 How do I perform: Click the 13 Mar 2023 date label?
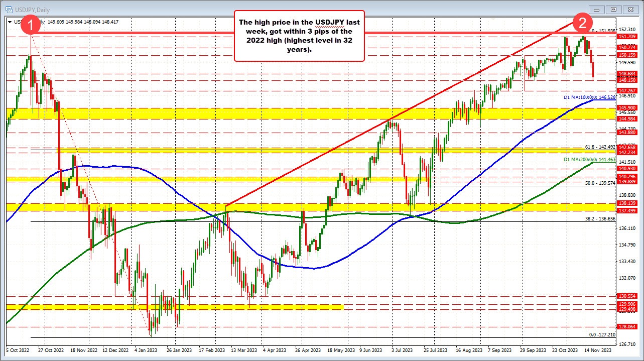pyautogui.click(x=245, y=351)
